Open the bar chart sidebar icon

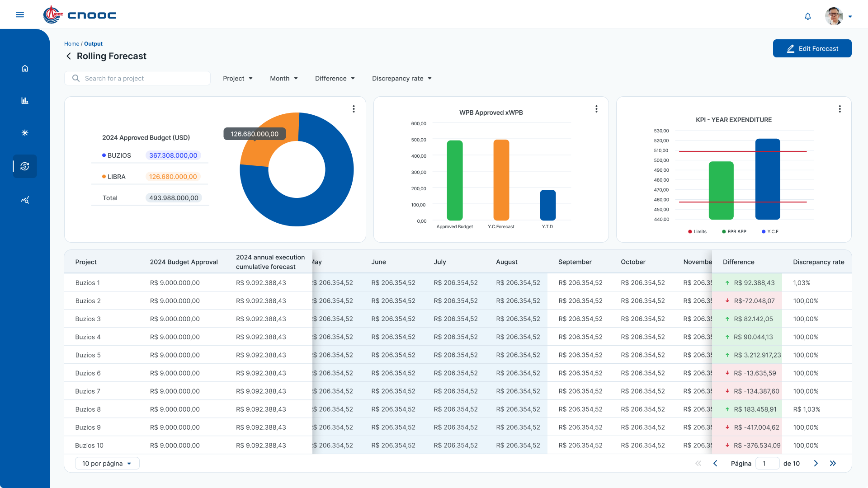coord(25,101)
